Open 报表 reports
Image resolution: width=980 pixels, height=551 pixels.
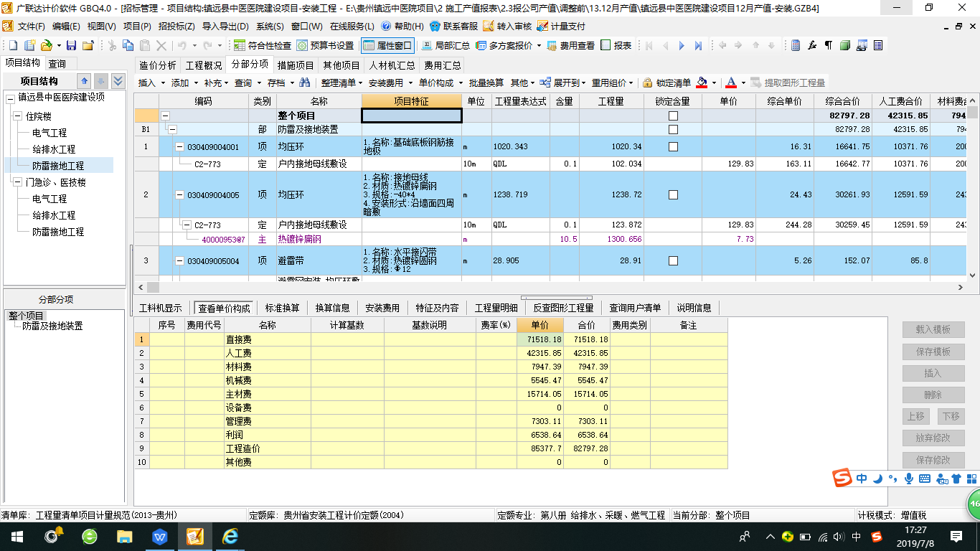pos(616,45)
